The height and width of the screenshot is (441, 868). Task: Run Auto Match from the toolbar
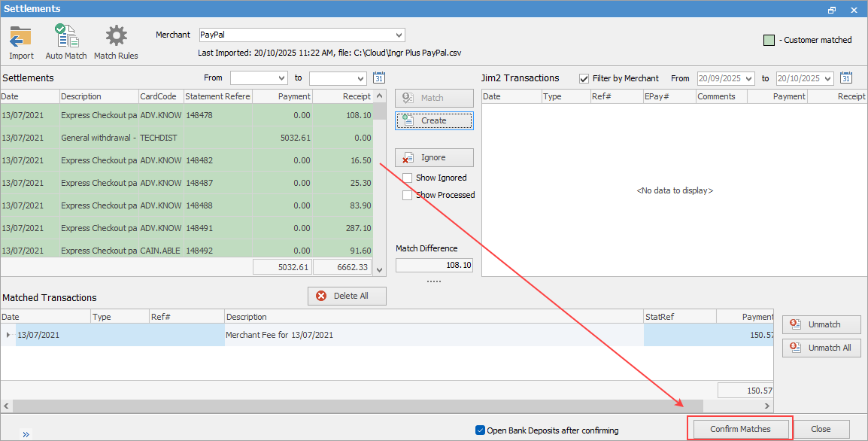66,37
